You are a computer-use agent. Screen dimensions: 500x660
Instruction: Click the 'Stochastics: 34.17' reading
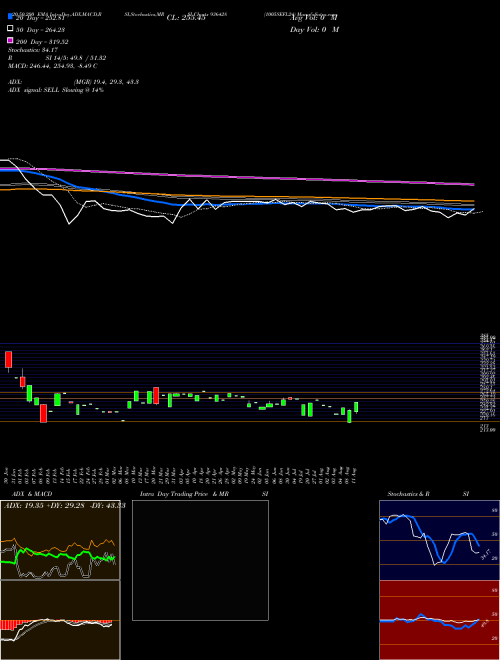pyautogui.click(x=32, y=50)
